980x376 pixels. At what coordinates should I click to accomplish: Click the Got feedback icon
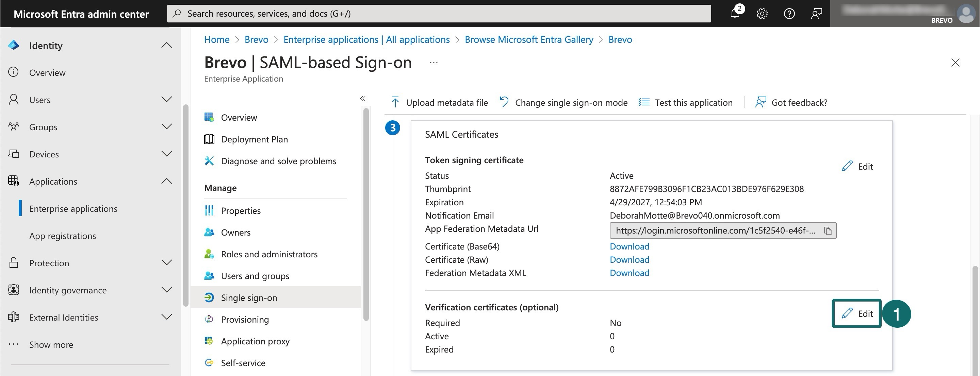tap(761, 102)
